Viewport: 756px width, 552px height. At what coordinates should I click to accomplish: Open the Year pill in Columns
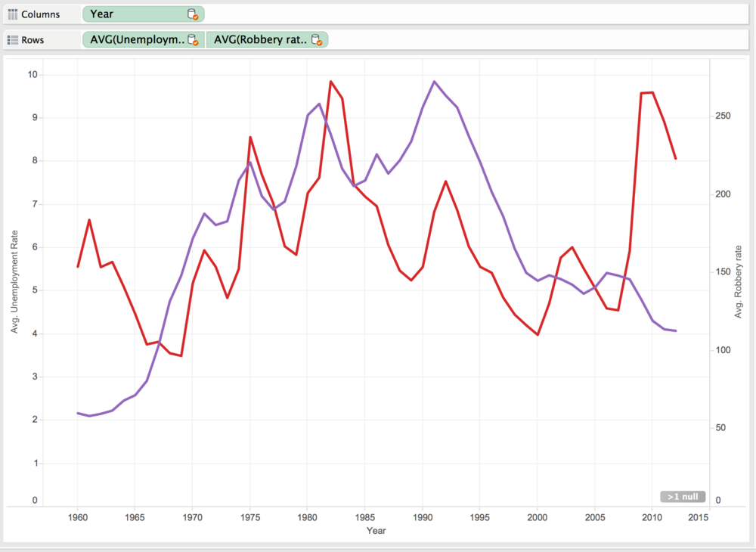click(x=143, y=14)
